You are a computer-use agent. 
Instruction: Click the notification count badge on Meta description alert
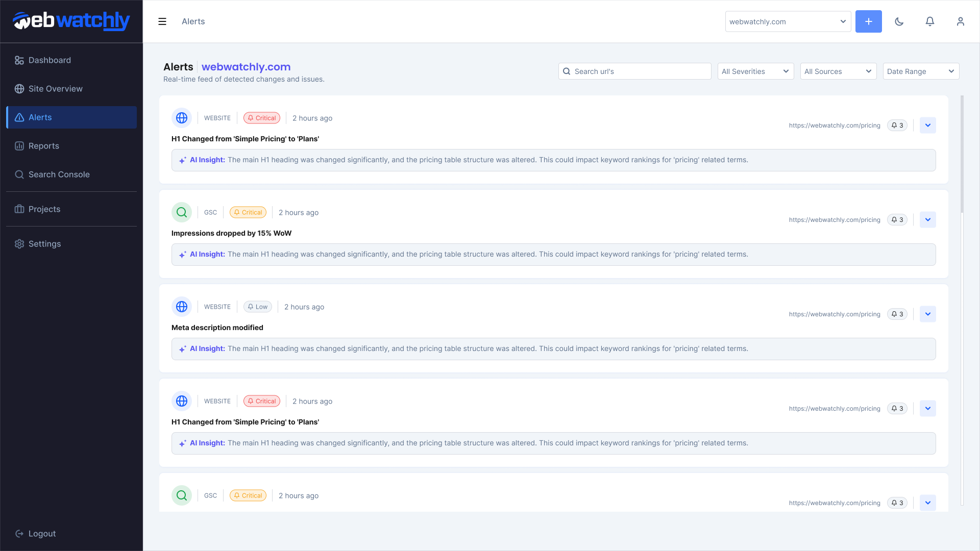(x=897, y=314)
